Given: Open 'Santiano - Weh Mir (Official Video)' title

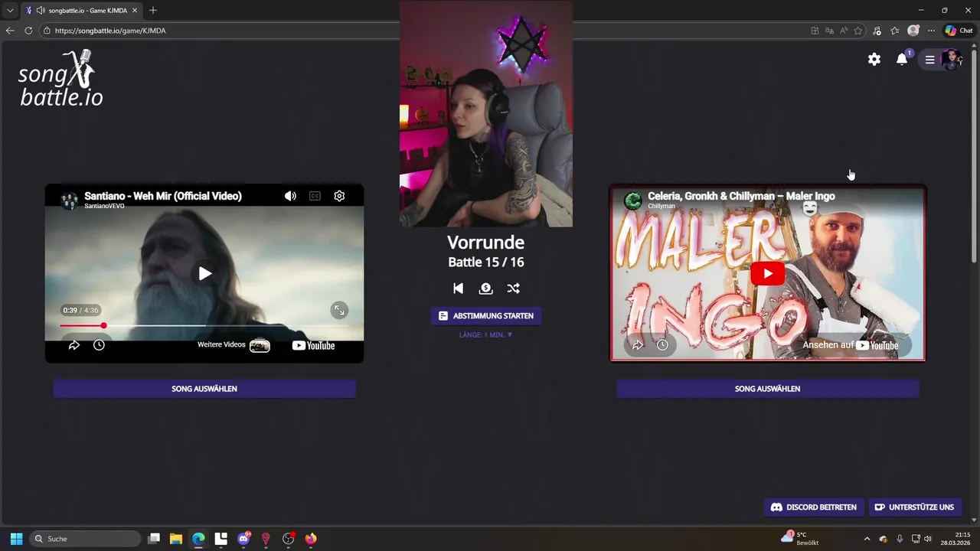Looking at the screenshot, I should pyautogui.click(x=163, y=196).
